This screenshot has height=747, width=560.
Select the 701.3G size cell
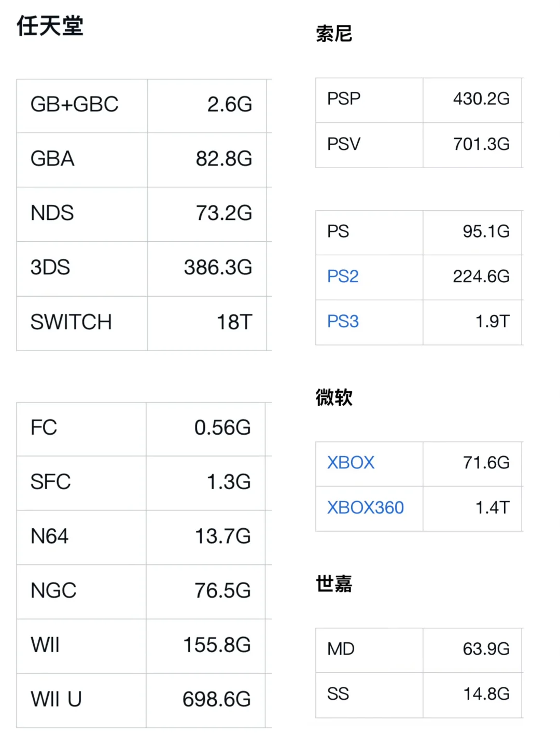pyautogui.click(x=481, y=144)
